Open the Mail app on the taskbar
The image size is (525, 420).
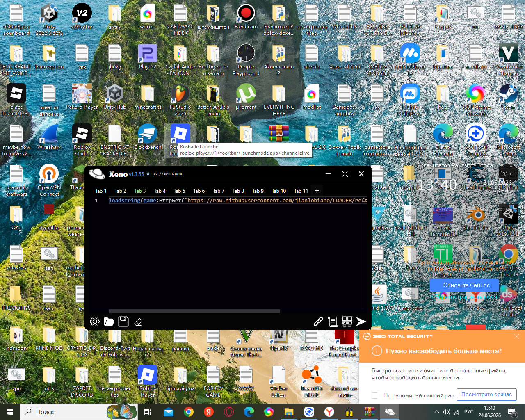169,412
